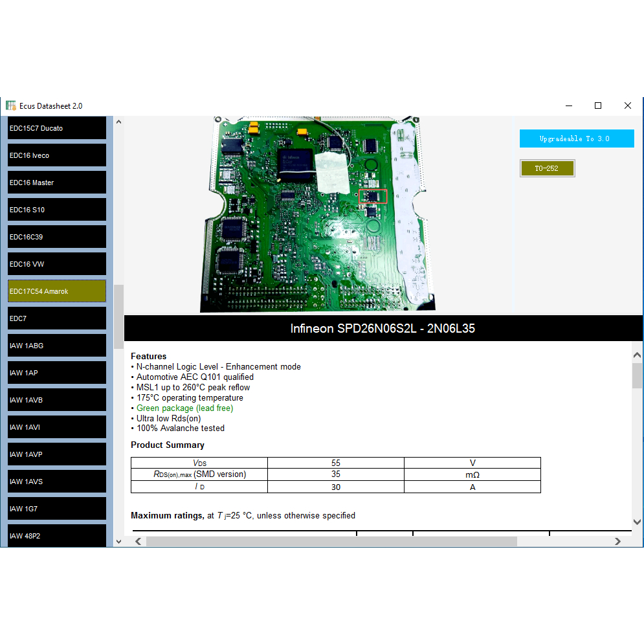Click the TO-252 package button

547,168
